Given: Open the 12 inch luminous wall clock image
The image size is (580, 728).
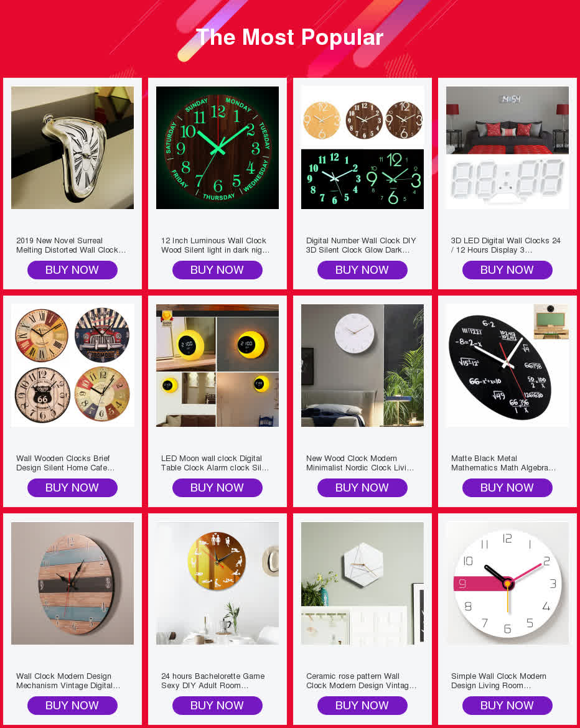Looking at the screenshot, I should tap(217, 147).
